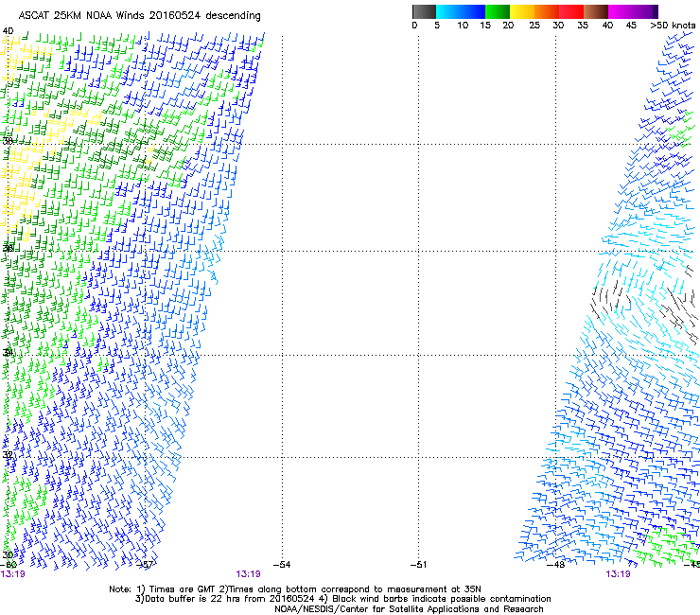
Task: Click the 'Data buffer is 22 hrs' note line
Action: pos(342,599)
